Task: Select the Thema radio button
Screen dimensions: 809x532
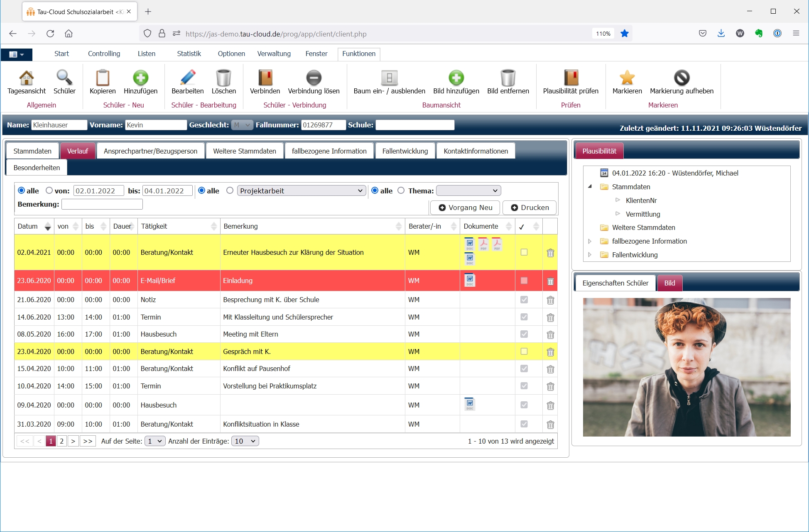Action: pos(401,190)
